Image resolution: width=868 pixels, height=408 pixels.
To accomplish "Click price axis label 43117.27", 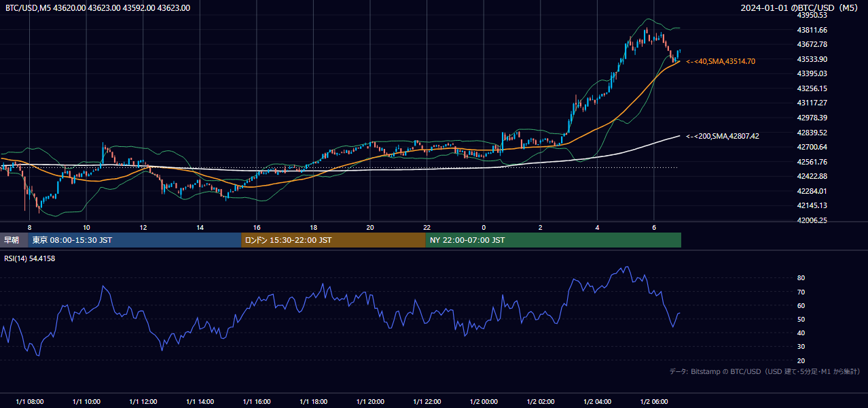I will pyautogui.click(x=812, y=103).
